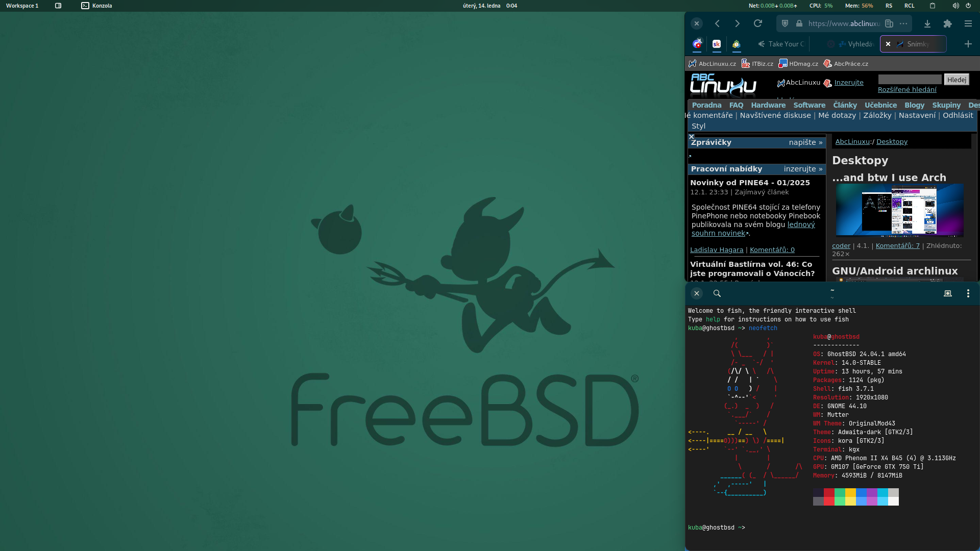Open Rozšířené hledání link
This screenshot has width=980, height=551.
907,90
